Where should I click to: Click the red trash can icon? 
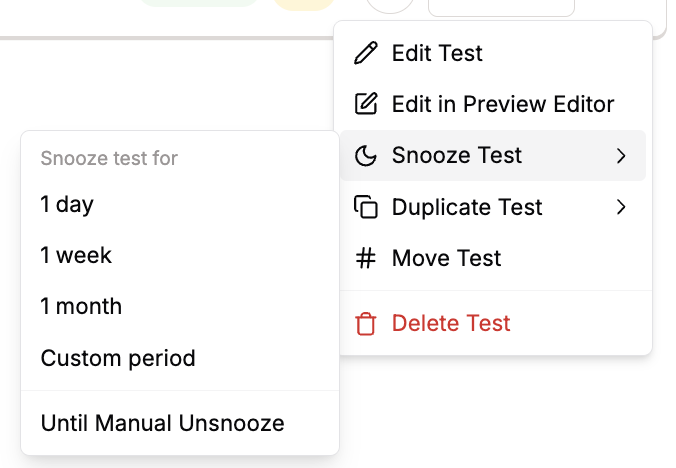[366, 324]
